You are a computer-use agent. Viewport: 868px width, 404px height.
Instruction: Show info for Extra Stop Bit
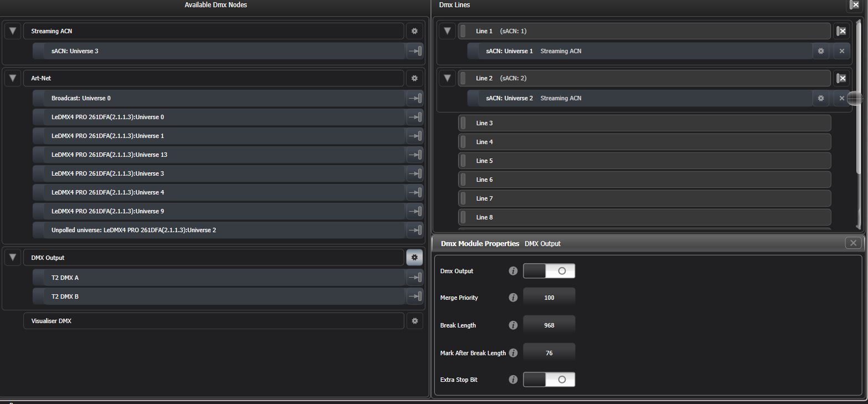[513, 380]
